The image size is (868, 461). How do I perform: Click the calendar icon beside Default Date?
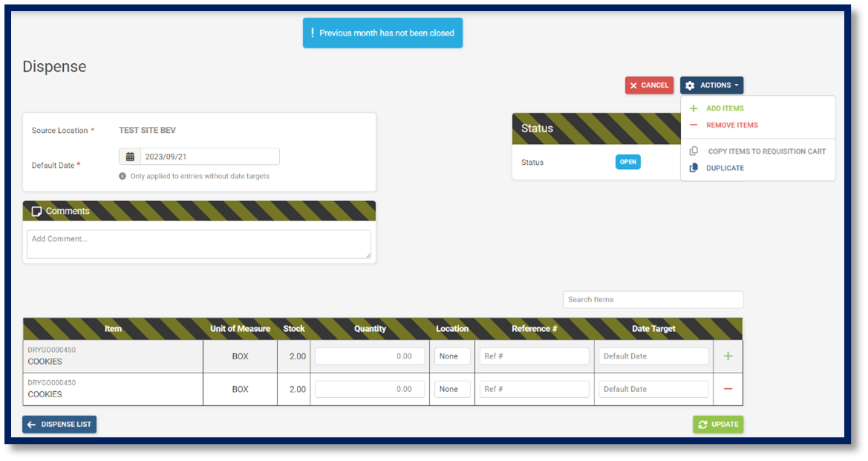click(130, 157)
